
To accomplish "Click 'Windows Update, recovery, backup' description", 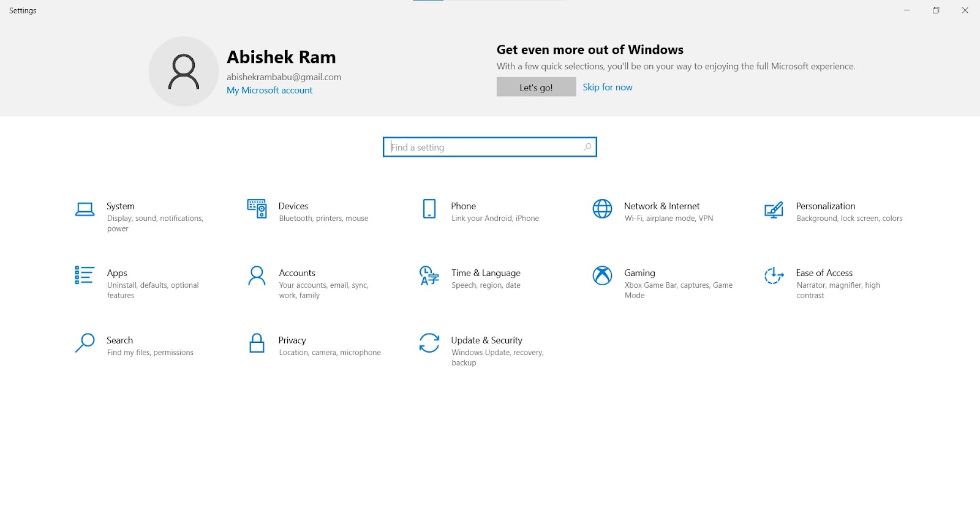I will [x=497, y=357].
